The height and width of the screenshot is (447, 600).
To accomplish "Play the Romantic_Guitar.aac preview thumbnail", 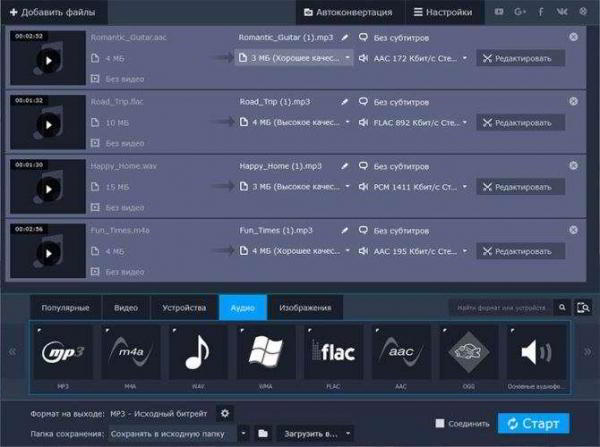I will pyautogui.click(x=47, y=59).
